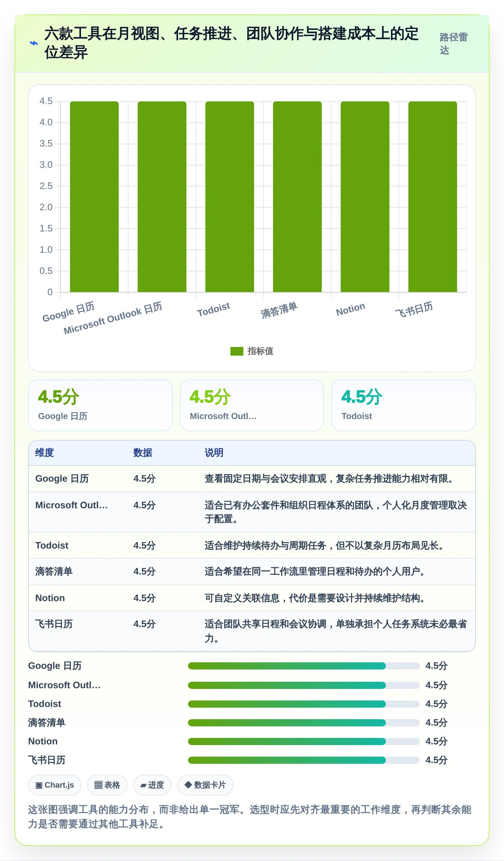
Task: Click the Microsoft Outl… progress bar
Action: click(x=303, y=685)
